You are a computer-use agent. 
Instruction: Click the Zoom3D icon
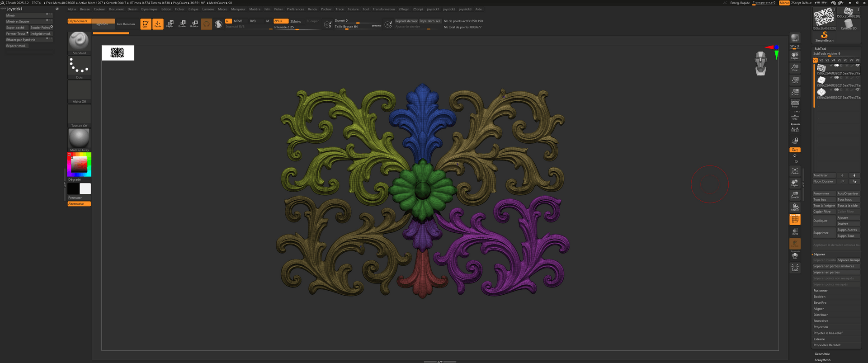pos(795,195)
